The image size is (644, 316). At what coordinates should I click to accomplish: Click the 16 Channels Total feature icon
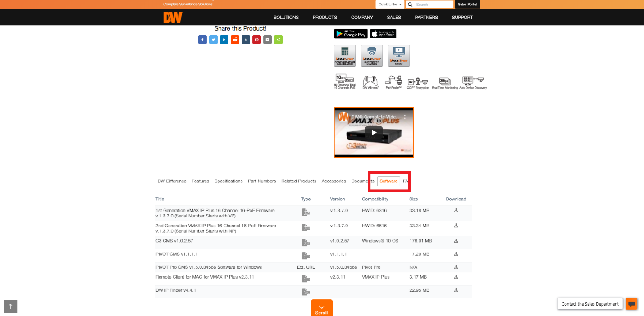pos(345,81)
